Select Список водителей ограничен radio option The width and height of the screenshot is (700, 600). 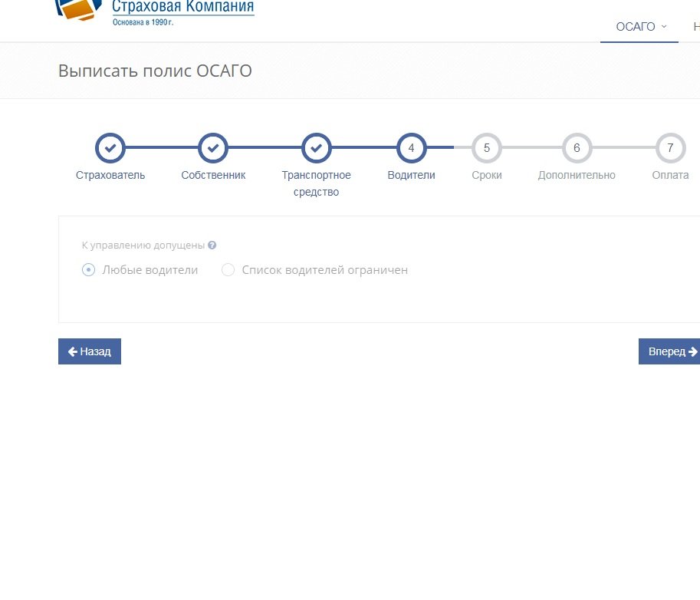coord(228,270)
